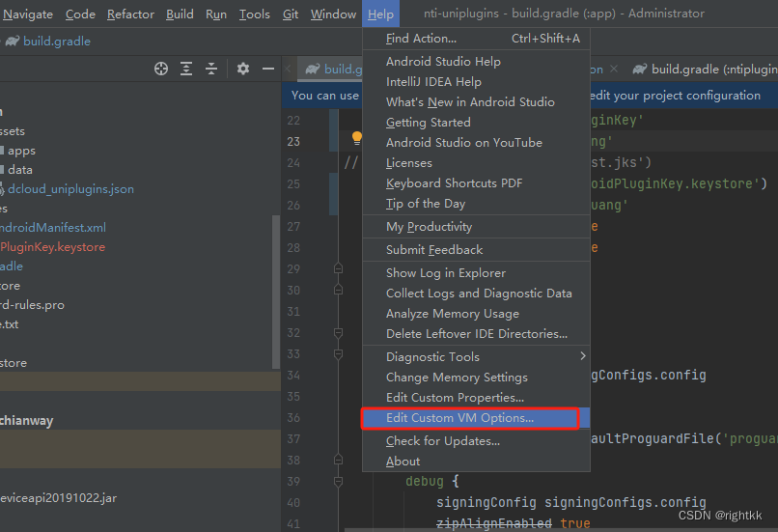Screen dimensions: 778x532
Task: Open the Window menu
Action: tap(333, 14)
